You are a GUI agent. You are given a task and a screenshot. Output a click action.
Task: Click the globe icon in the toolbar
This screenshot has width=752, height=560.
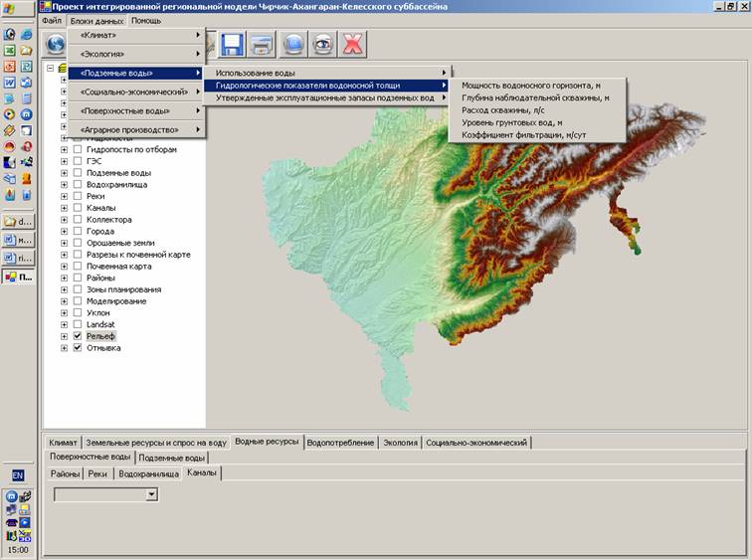point(57,44)
